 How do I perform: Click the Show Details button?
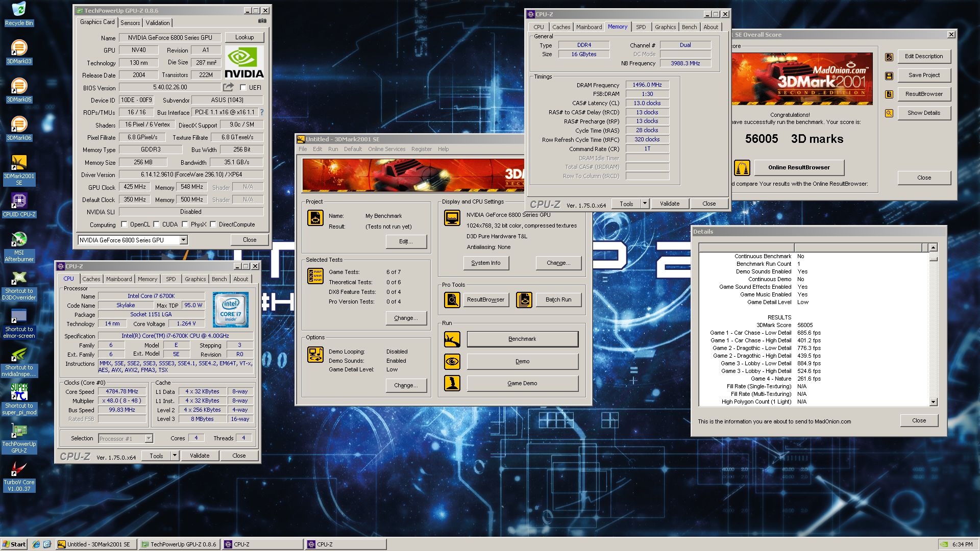tap(923, 113)
